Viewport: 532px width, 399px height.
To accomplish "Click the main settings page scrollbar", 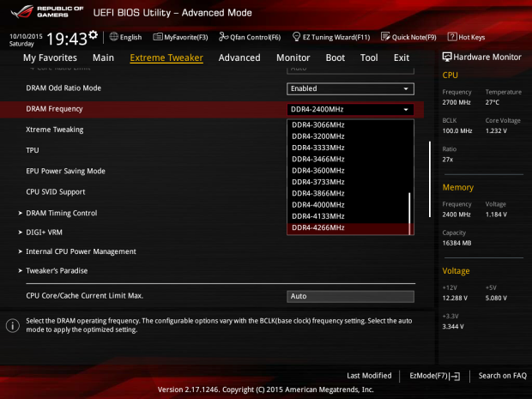I will (x=430, y=179).
